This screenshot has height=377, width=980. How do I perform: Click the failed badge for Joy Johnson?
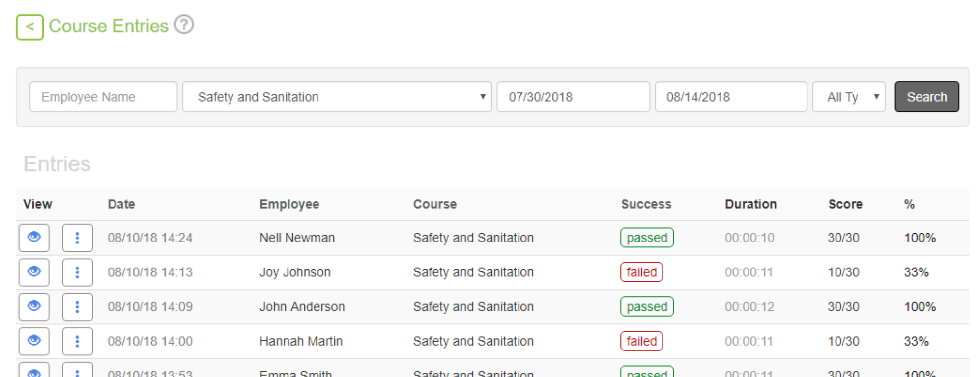click(x=641, y=272)
